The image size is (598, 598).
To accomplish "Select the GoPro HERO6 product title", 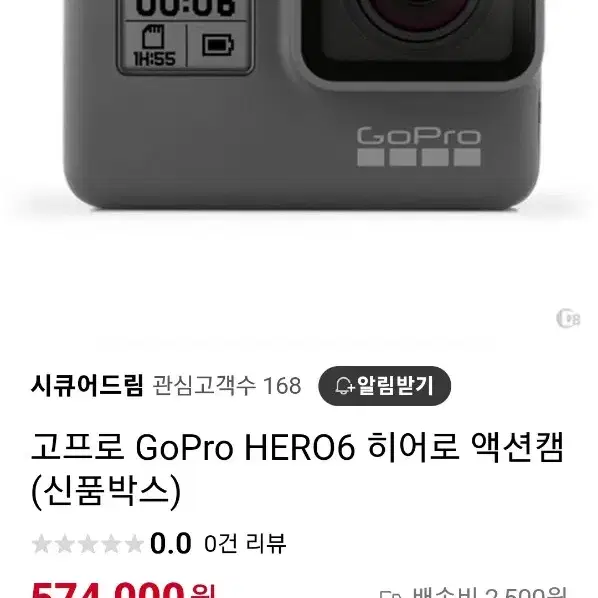I will click(297, 469).
